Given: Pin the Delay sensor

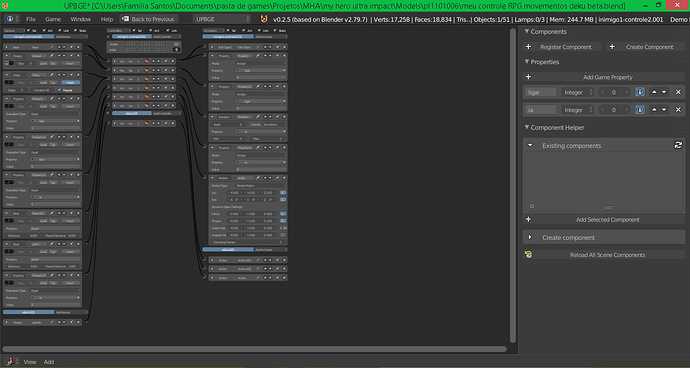Looking at the screenshot, I should point(51,75).
